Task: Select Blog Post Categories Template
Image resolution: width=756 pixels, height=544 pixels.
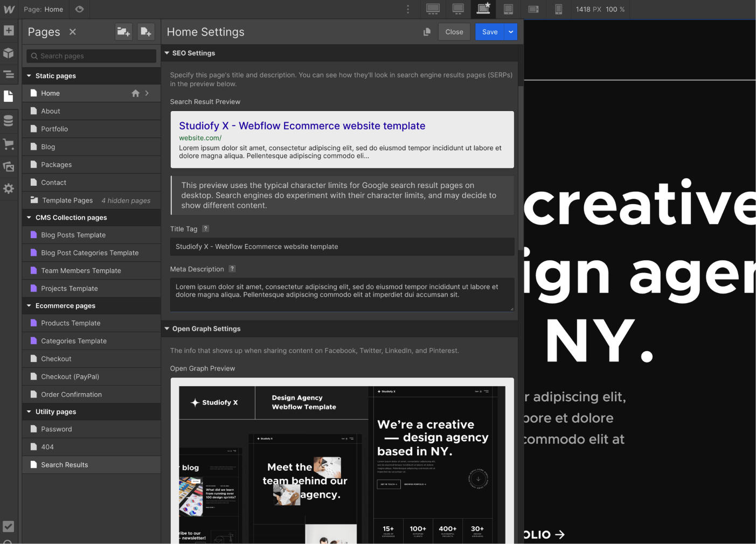Action: click(x=92, y=253)
